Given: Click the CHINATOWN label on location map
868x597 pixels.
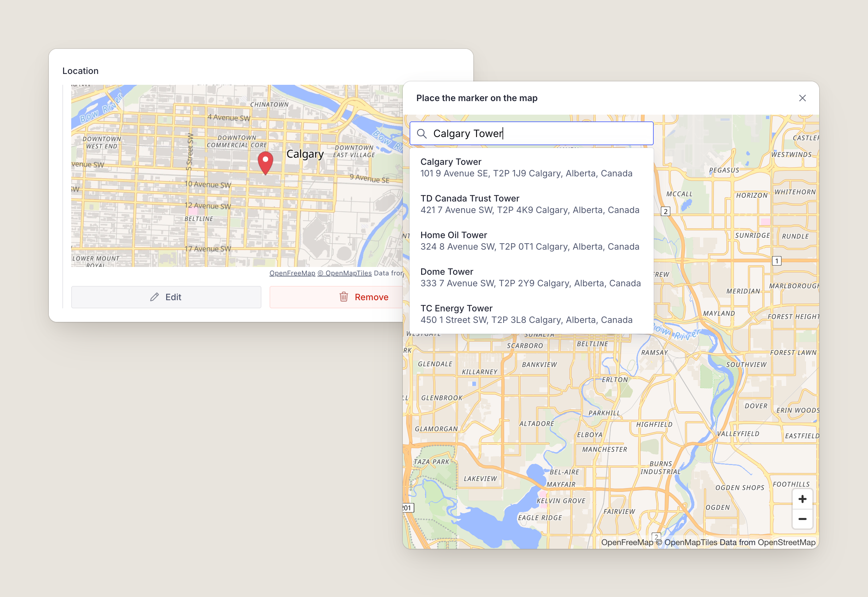Looking at the screenshot, I should coord(269,104).
